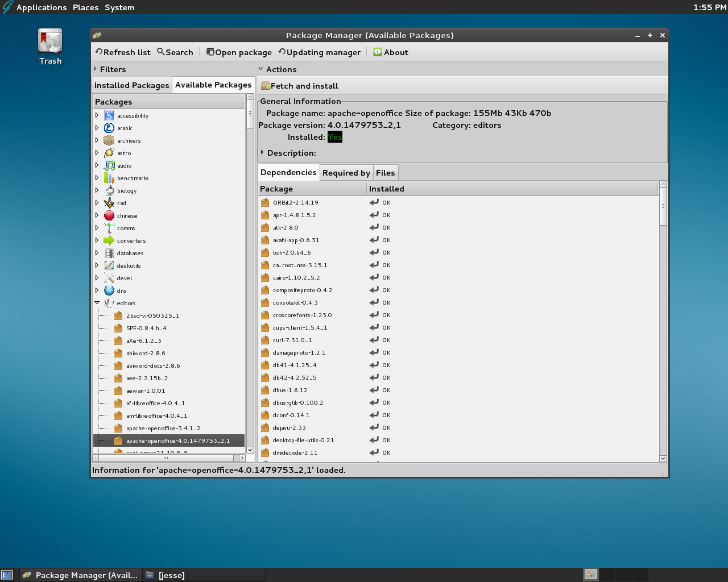Collapse the editors category
This screenshot has height=582, width=728.
click(x=97, y=303)
